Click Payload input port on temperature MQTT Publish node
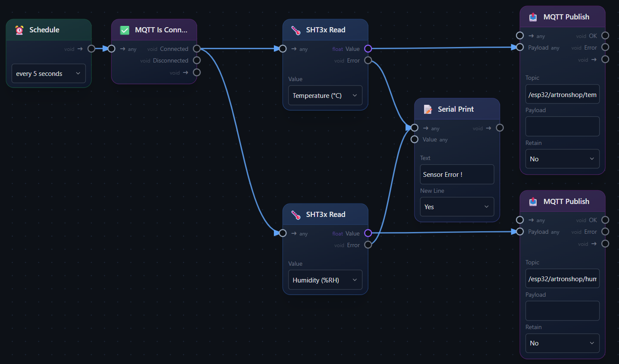Screen dimensions: 619x364 [x=520, y=47]
